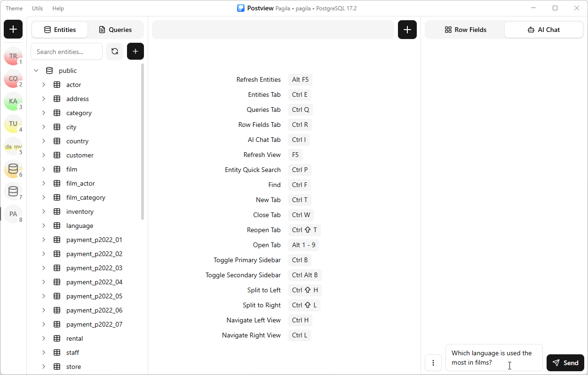Open the Theme menu
This screenshot has height=375, width=588.
pos(14,8)
